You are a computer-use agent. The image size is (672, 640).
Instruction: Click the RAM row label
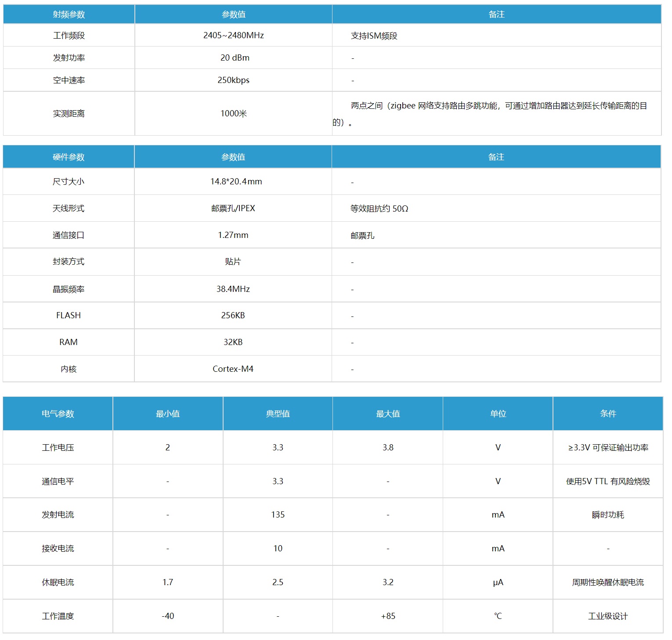click(69, 342)
